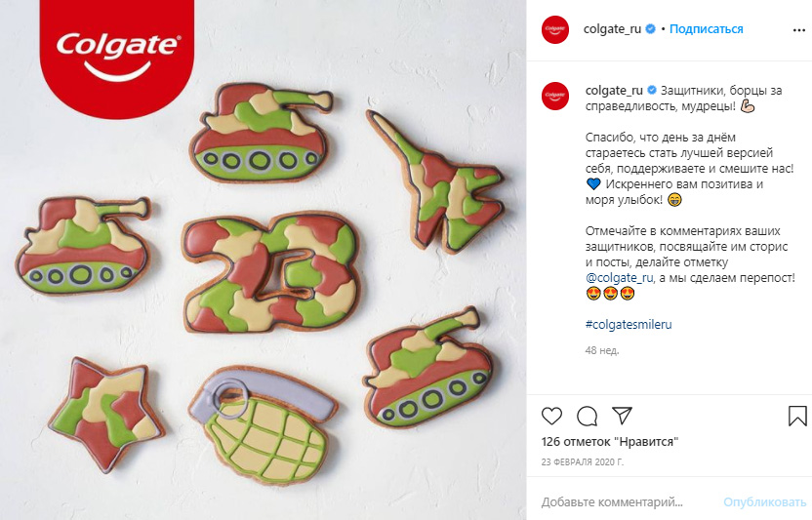Follow the @colgate_ru mention link
Viewport: 812px width, 520px height.
[x=620, y=278]
